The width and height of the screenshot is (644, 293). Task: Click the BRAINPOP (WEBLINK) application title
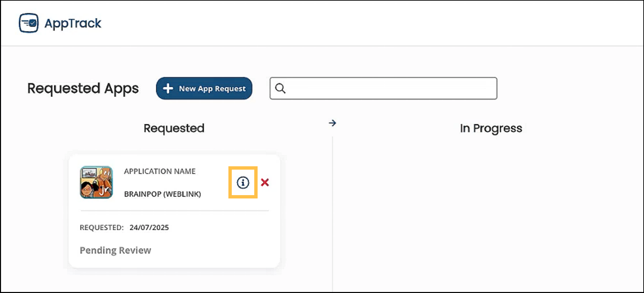pos(162,194)
